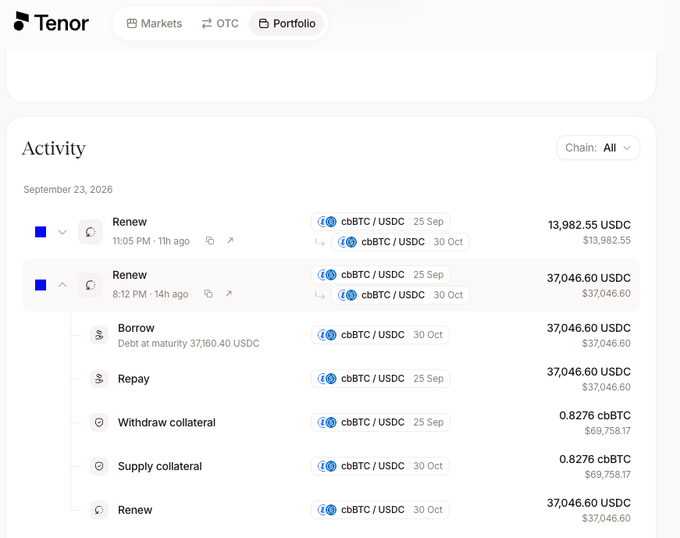Expand the 11:05 PM Renew row

(x=62, y=232)
